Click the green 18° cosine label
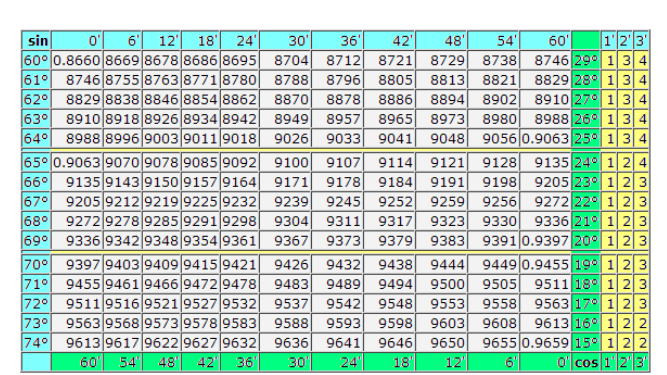The width and height of the screenshot is (667, 375). pos(586,284)
